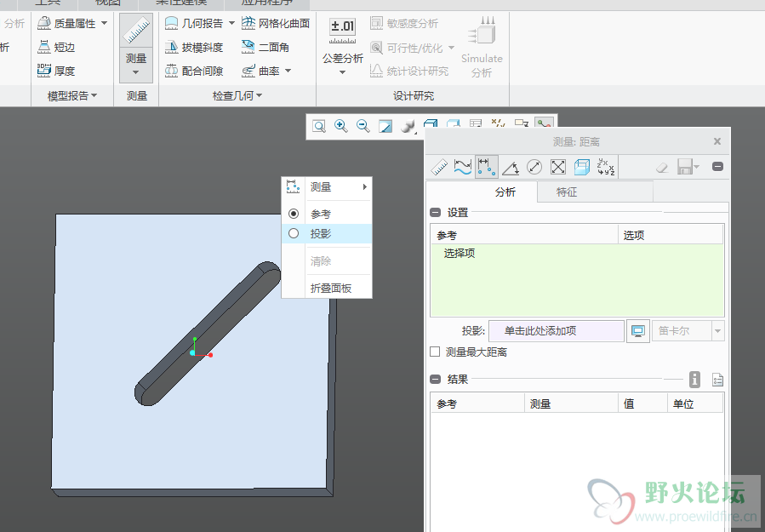Switch to the 特征 tab
The height and width of the screenshot is (532, 765).
click(595, 192)
